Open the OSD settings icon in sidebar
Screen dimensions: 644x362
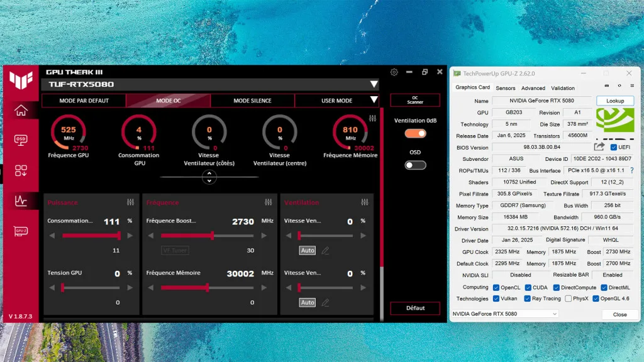pos(22,139)
